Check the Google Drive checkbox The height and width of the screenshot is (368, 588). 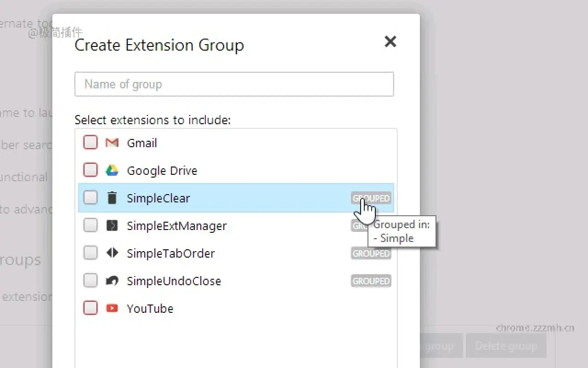click(x=90, y=170)
